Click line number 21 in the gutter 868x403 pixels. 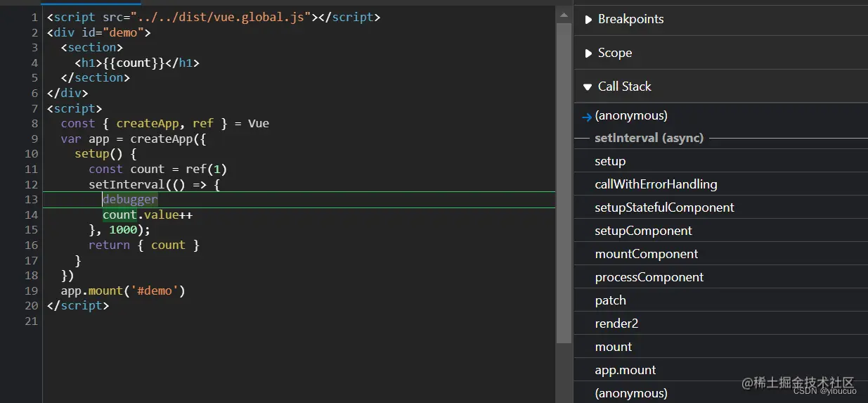point(31,321)
